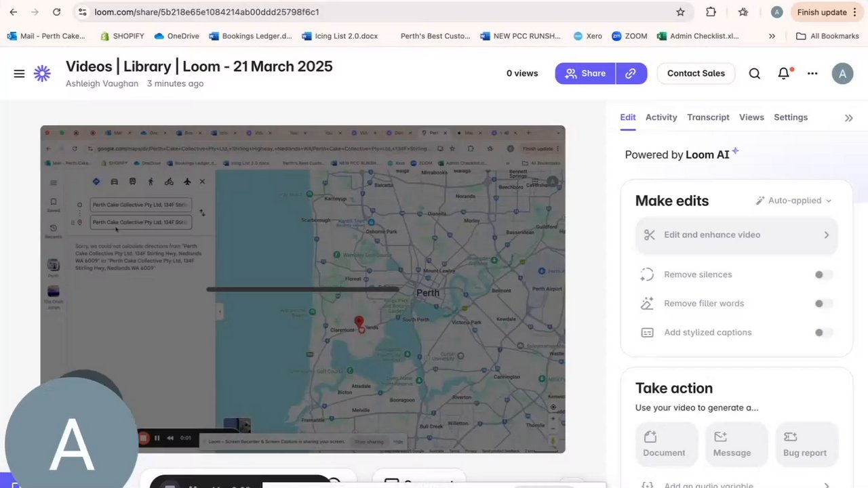Open NEW PCC RUNSH bookmark
Screen dimensions: 868x488
pyautogui.click(x=520, y=36)
